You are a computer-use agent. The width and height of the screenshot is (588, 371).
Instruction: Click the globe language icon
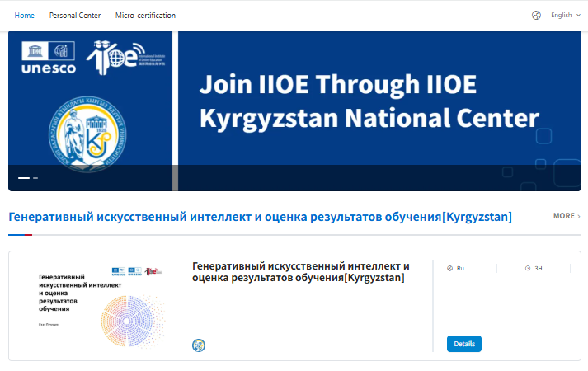click(536, 15)
